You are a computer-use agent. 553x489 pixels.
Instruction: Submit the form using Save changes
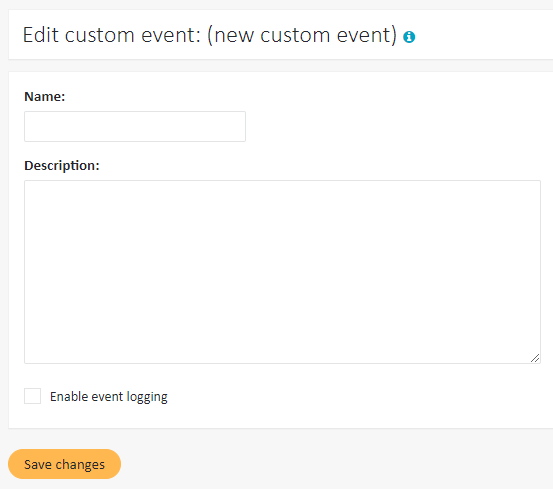pyautogui.click(x=65, y=464)
